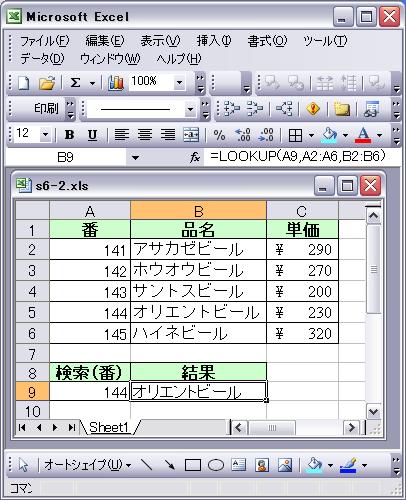Open the 書式(O) menu

[x=267, y=41]
